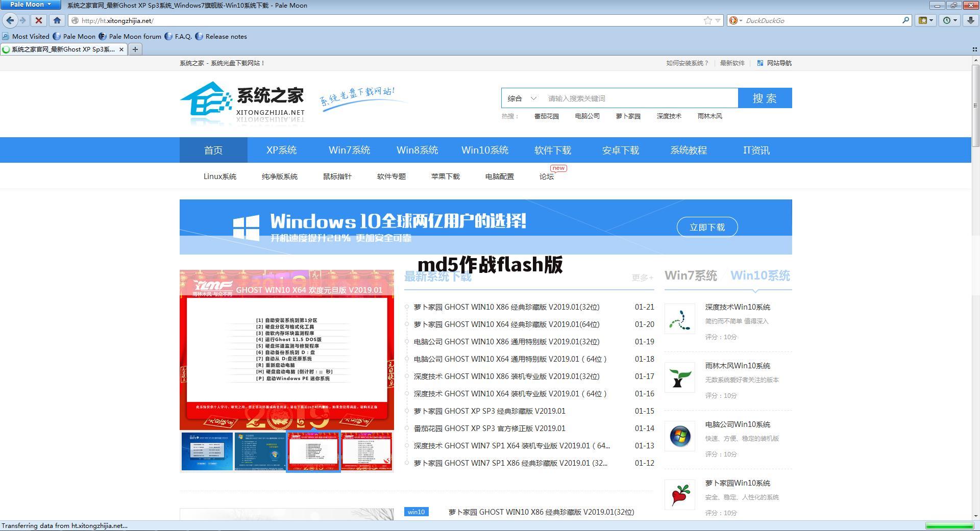Switch to the Win7系统 sidebar tab

(x=691, y=276)
